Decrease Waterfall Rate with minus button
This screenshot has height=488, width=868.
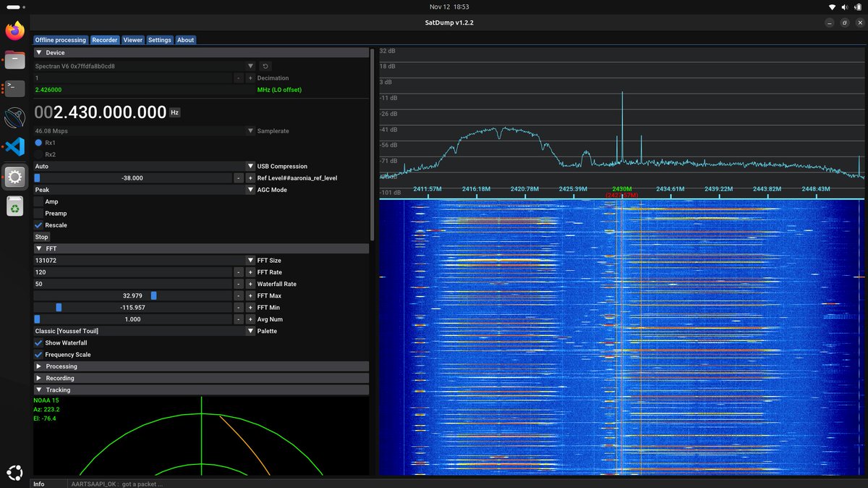coord(239,284)
